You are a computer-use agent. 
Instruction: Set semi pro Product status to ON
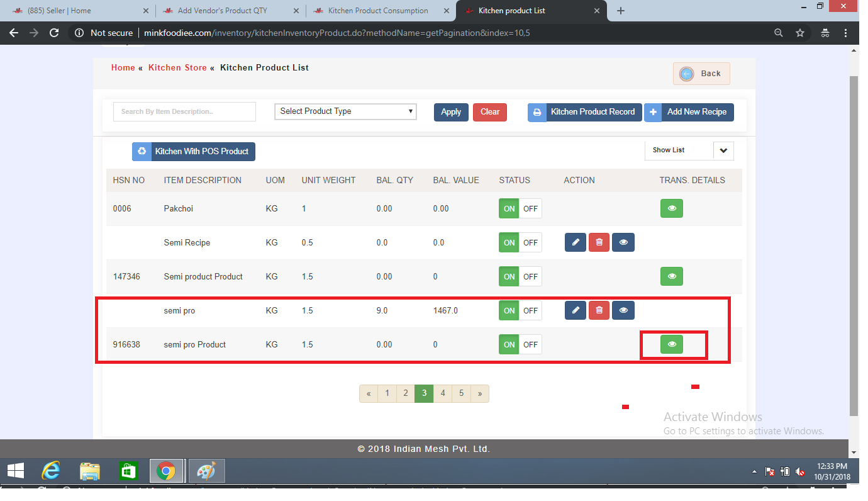point(509,344)
